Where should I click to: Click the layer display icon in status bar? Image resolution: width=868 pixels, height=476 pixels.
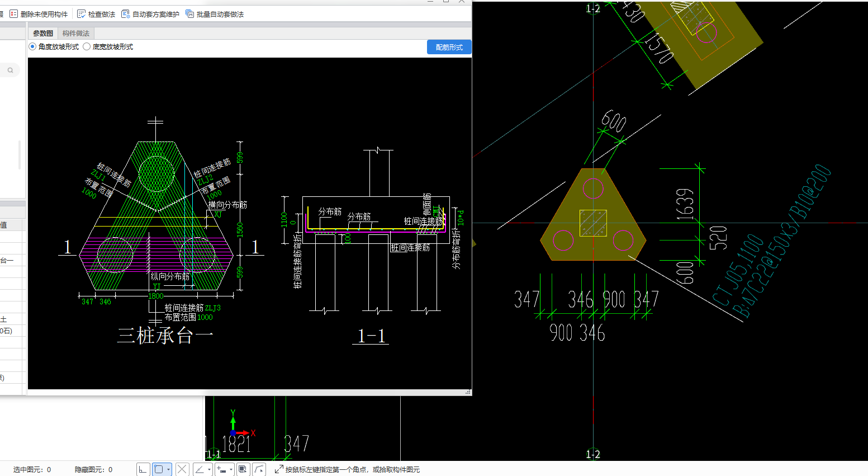click(x=243, y=469)
